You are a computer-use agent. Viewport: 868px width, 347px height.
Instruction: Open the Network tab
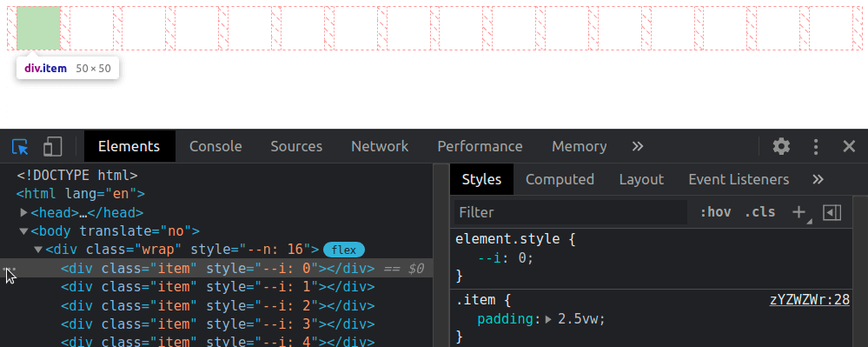(380, 146)
